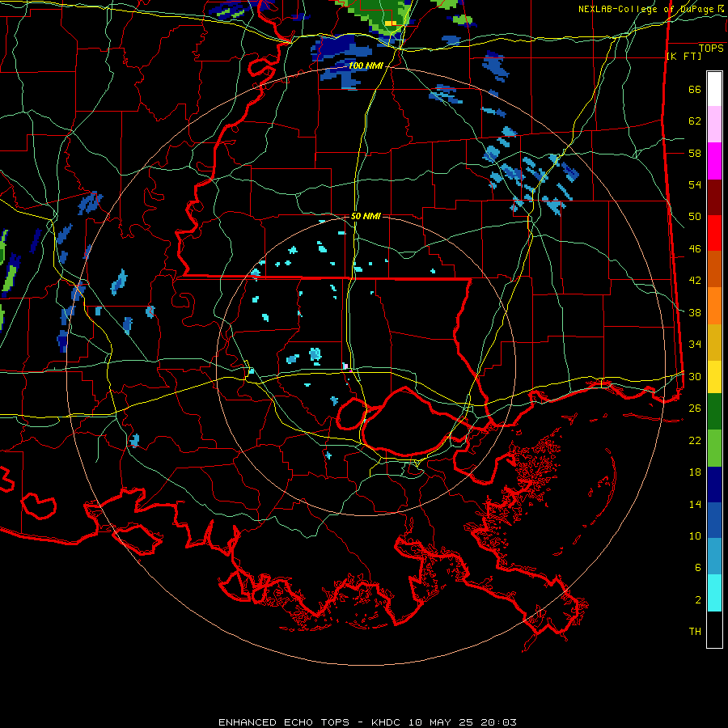728x728 pixels.
Task: Click the 'TOPS' legend title
Action: 711,49
